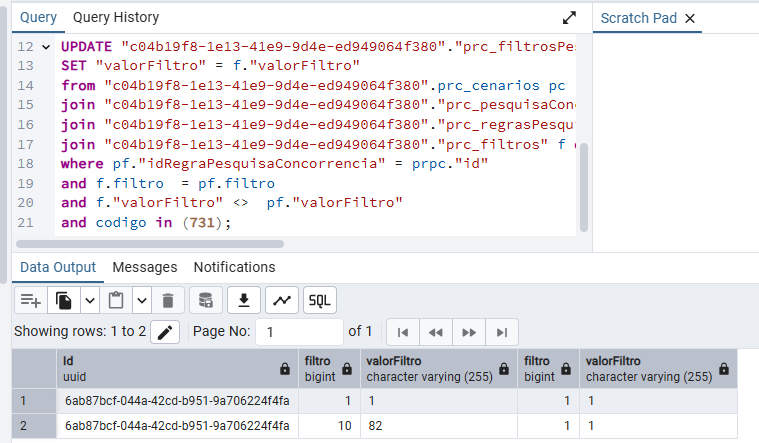Image resolution: width=759 pixels, height=443 pixels.
Task: Show the SQL for this result set
Action: (x=320, y=300)
